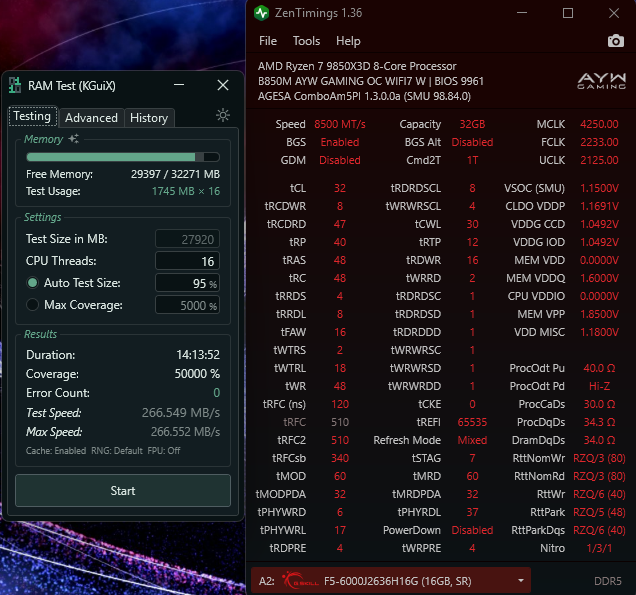636x595 pixels.
Task: Toggle the RAM Test theme sun icon
Action: tap(223, 116)
